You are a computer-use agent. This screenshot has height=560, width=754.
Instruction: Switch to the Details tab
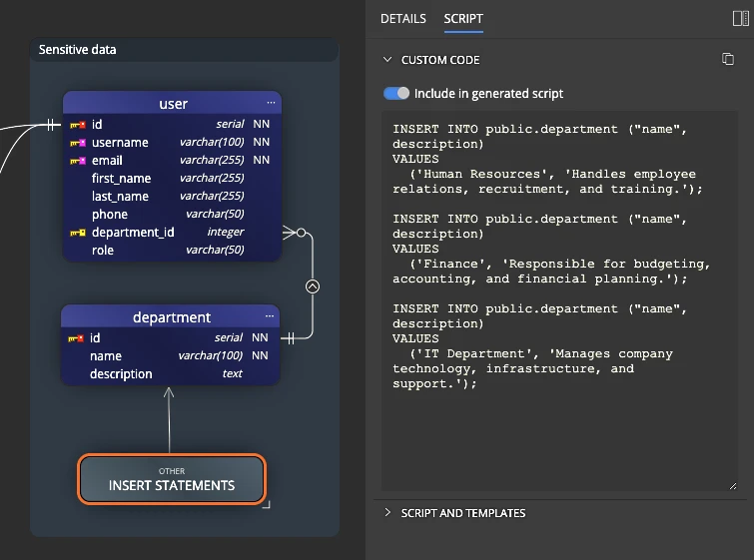[403, 19]
